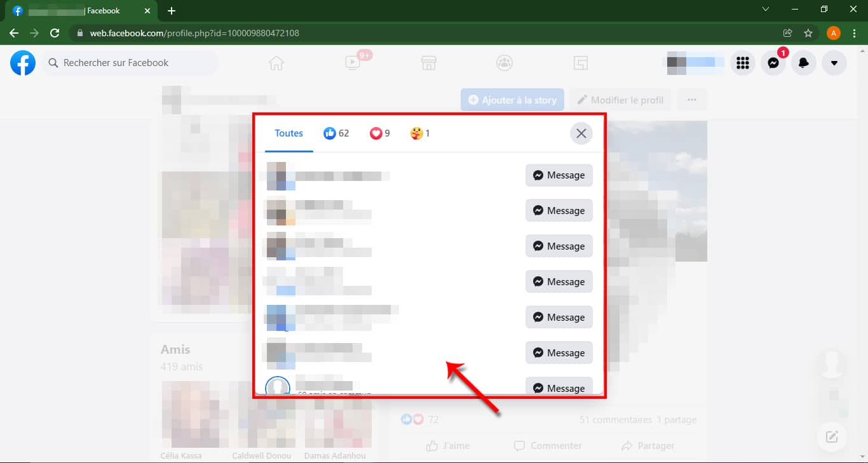Click the profile name shortcut in top bar
The width and height of the screenshot is (868, 463).
tap(694, 62)
